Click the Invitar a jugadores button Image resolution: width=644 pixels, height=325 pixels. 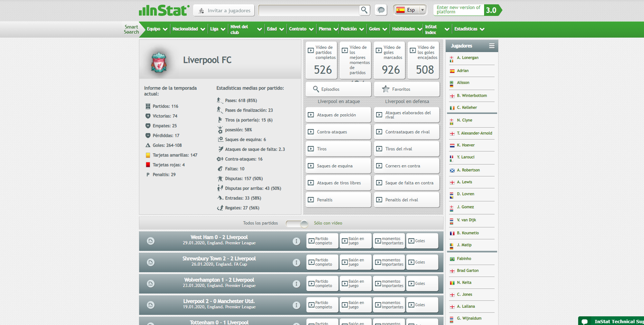(x=224, y=10)
